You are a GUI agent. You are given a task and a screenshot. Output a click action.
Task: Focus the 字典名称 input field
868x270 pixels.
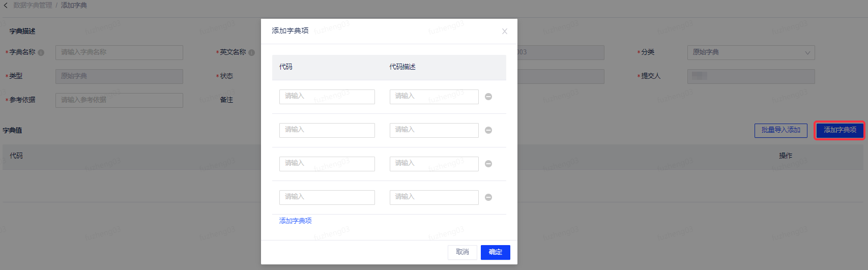pos(119,52)
